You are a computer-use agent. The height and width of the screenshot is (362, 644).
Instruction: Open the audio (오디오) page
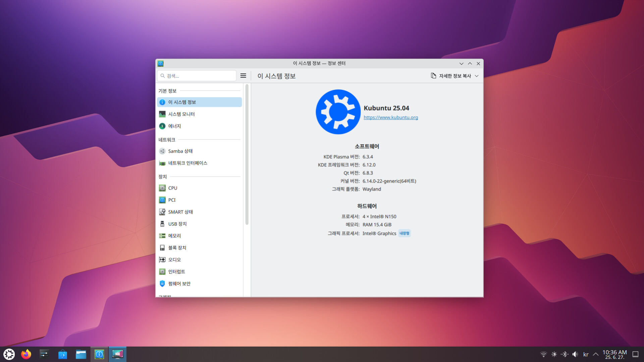pos(174,260)
